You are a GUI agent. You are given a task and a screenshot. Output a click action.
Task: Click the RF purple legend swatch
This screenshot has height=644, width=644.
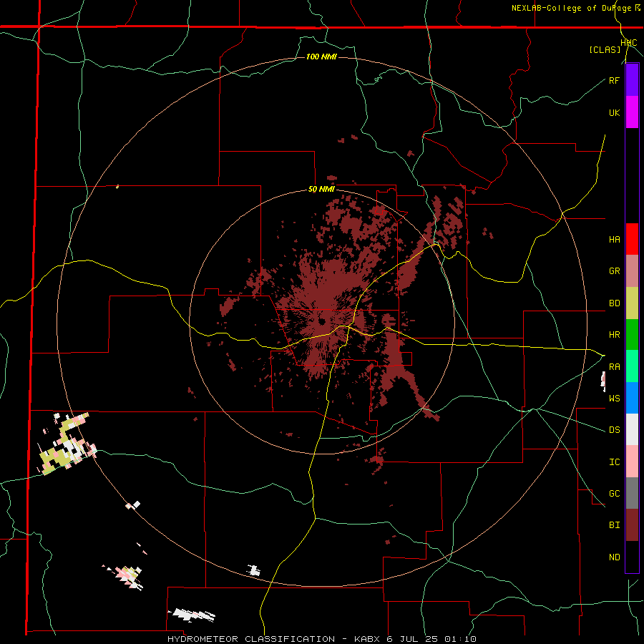coord(632,80)
